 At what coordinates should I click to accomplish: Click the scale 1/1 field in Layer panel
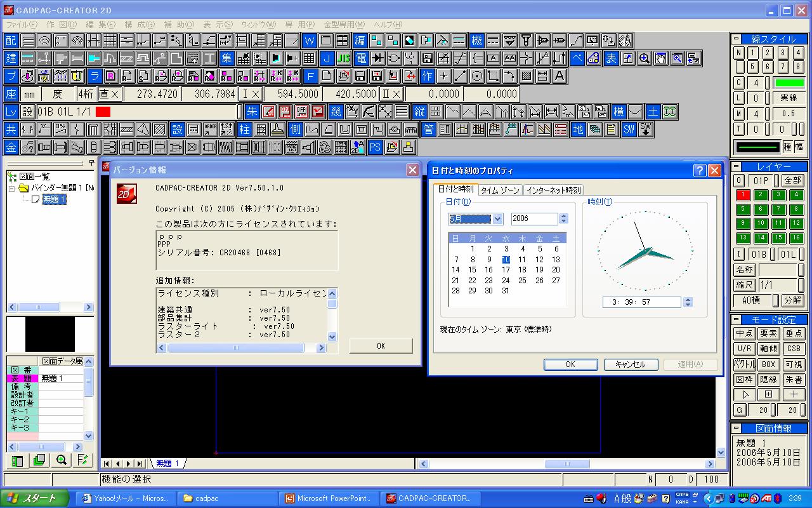(777, 286)
